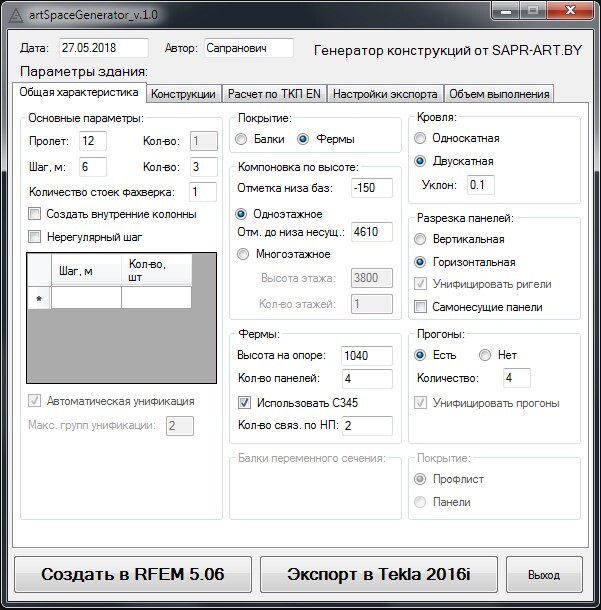Pick Вертикальная panel cutting option
Image resolution: width=601 pixels, height=610 pixels.
[x=420, y=239]
